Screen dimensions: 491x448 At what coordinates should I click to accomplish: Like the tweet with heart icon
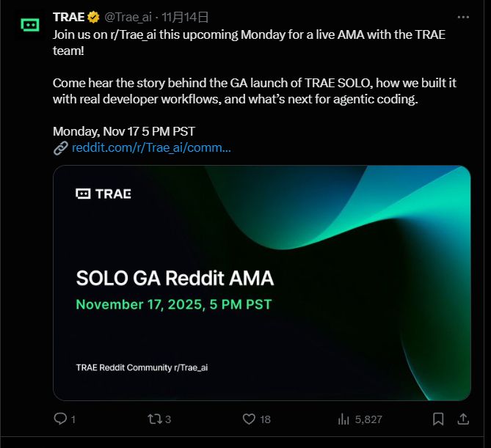coord(249,419)
